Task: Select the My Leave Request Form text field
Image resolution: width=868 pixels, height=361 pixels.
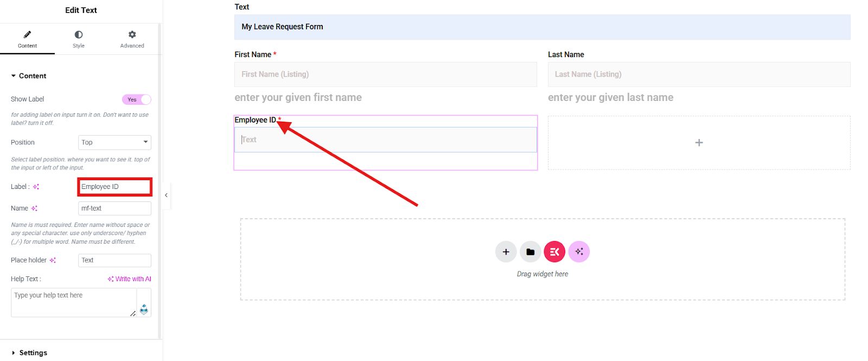Action: click(x=542, y=27)
